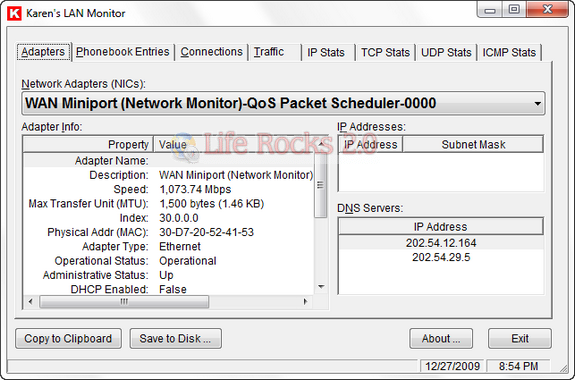Screen dimensions: 575x380
Task: Click the Value column header
Action: point(235,145)
